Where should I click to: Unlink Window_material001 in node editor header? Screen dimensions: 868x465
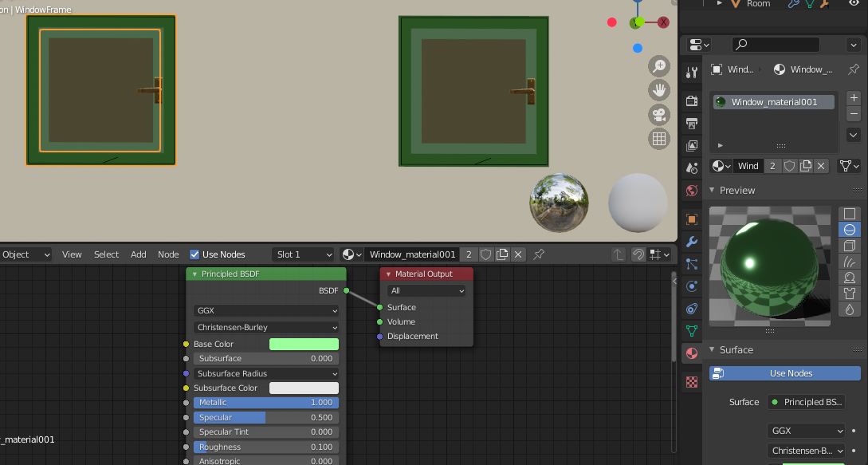(x=518, y=254)
